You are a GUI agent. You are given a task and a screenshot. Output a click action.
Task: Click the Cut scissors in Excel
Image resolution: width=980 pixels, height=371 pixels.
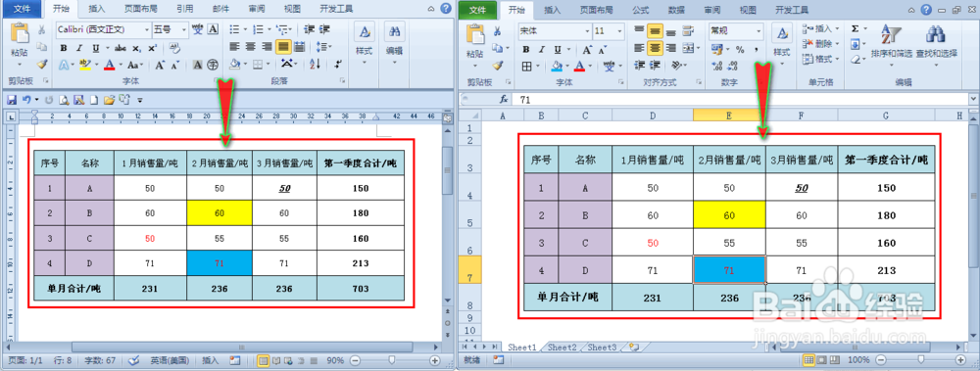point(498,30)
